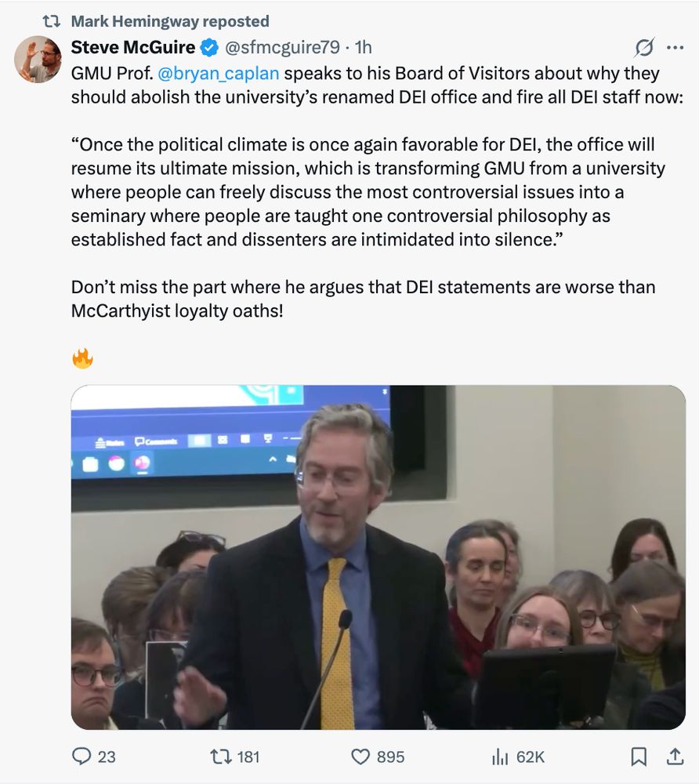Open the Grok explain icon
This screenshot has height=784, width=699.
(x=644, y=48)
